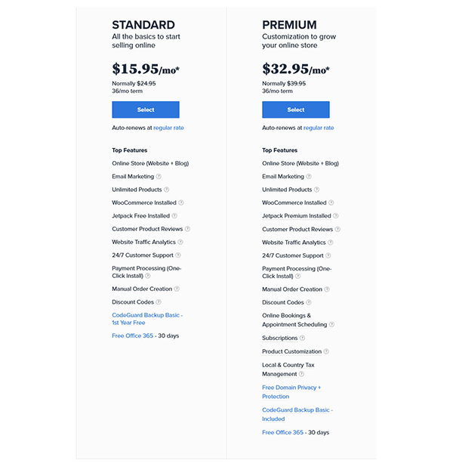Viewport: 453px width, 476px height.
Task: Show info for Online Bookings & Appointment Scheduling
Action: coord(331,325)
